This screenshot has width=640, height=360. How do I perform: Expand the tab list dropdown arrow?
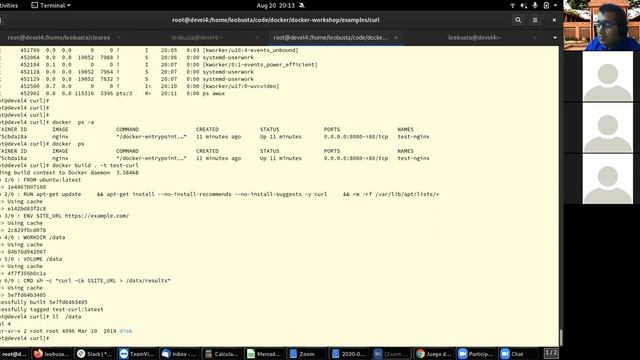coord(555,38)
